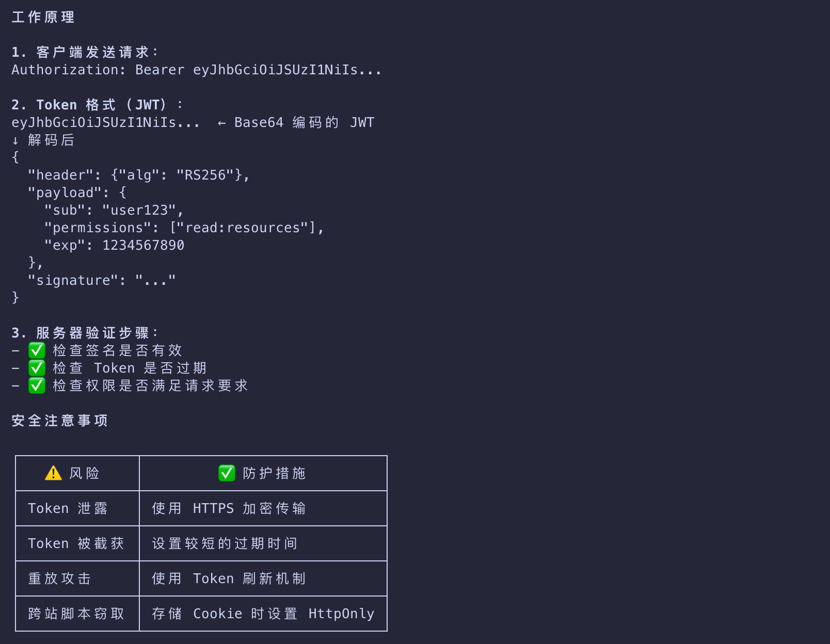Select the 重放攻击 table cell

coord(59,579)
